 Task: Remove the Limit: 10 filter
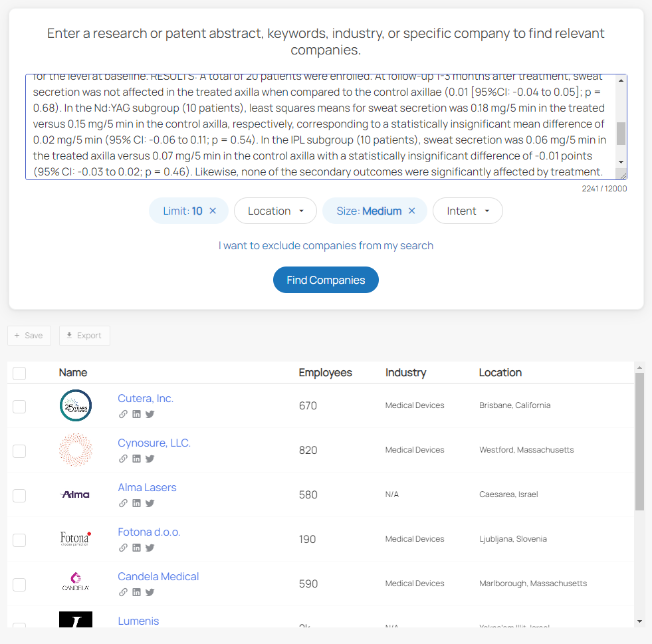tap(213, 211)
